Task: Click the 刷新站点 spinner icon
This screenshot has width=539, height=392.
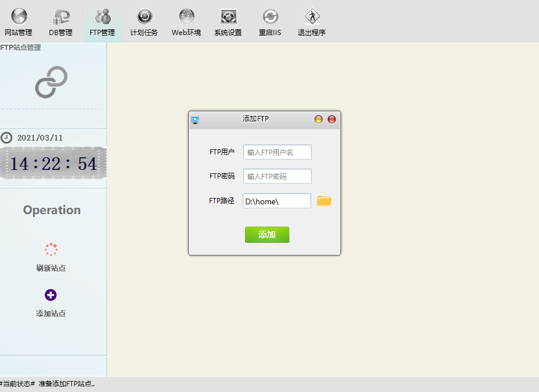Action: (51, 250)
